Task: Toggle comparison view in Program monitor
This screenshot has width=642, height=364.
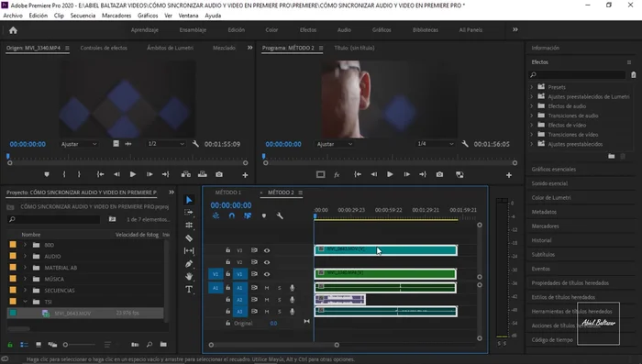Action: coord(459,174)
